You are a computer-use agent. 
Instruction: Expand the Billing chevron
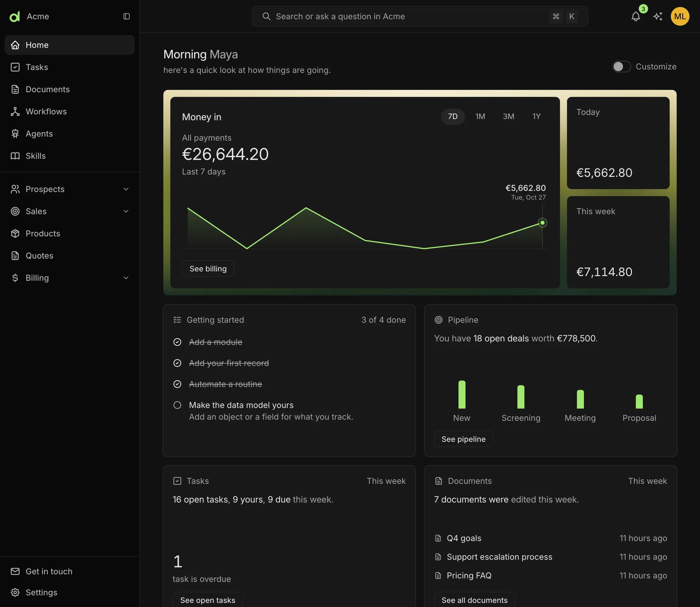point(126,278)
